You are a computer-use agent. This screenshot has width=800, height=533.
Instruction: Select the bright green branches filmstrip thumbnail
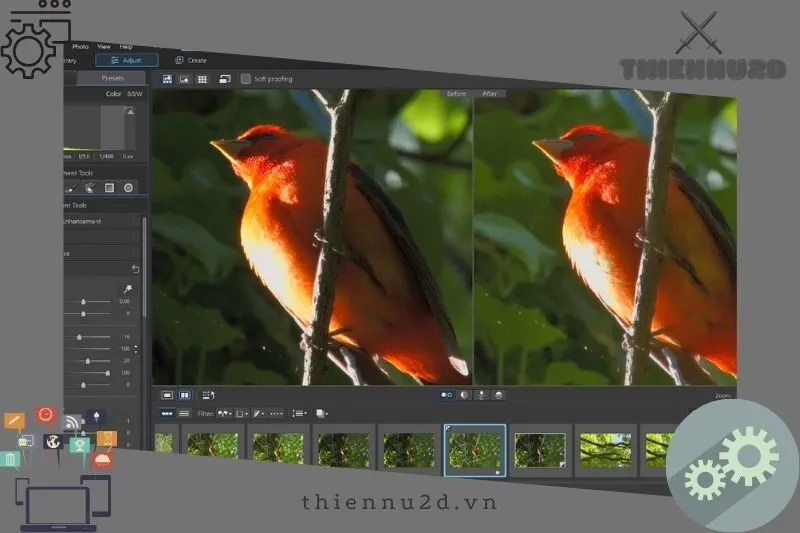[x=606, y=451]
